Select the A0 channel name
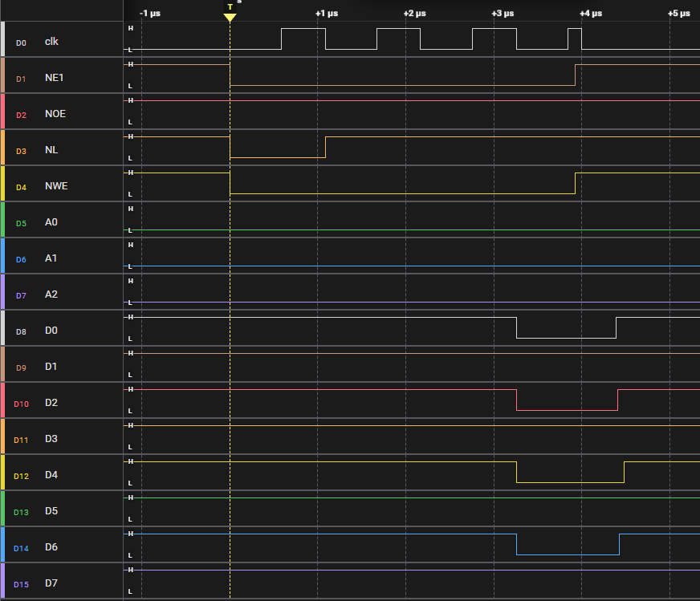Viewport: 700px width, 601px height. [51, 222]
